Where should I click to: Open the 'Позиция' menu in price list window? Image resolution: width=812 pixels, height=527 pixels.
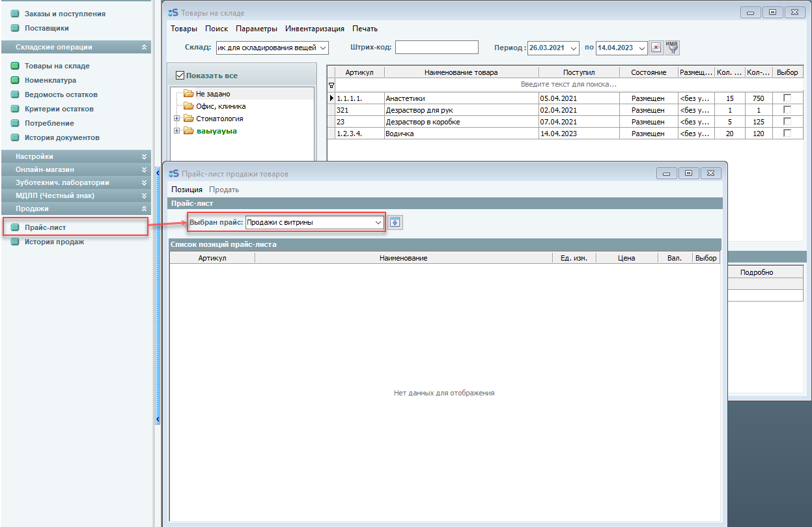187,190
